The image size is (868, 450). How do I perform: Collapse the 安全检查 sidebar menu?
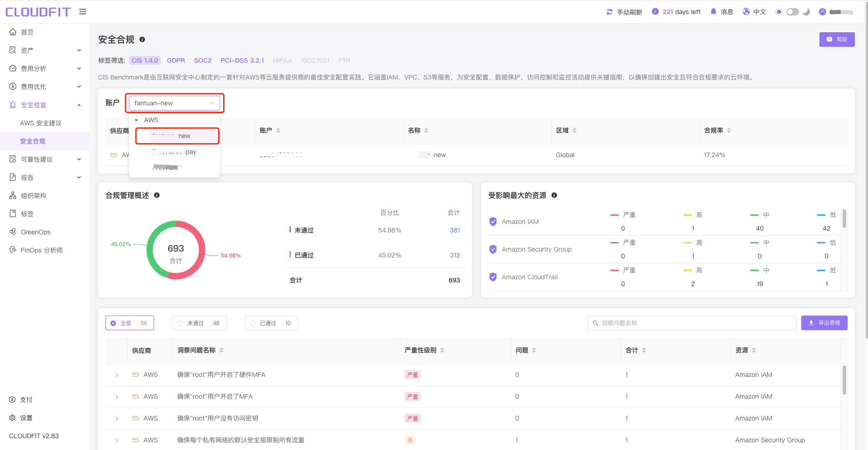(79, 105)
